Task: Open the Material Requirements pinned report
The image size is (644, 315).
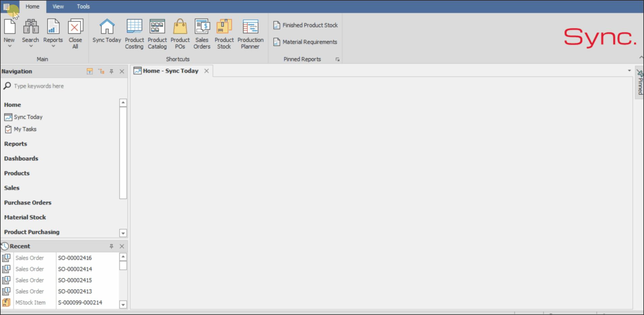Action: (x=305, y=42)
